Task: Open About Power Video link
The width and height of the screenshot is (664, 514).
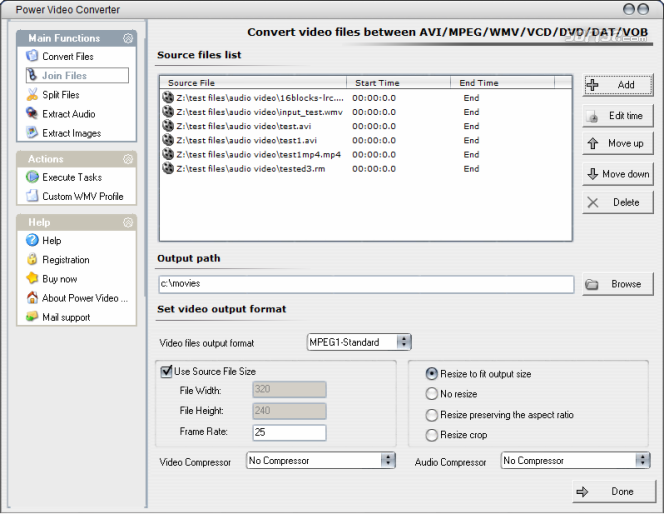Action: (85, 298)
